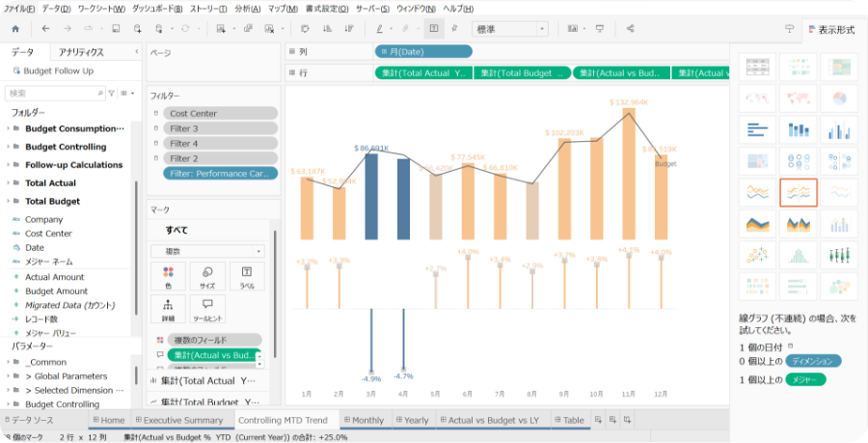
Task: Expand the Total Budget folder
Action: tap(8, 202)
